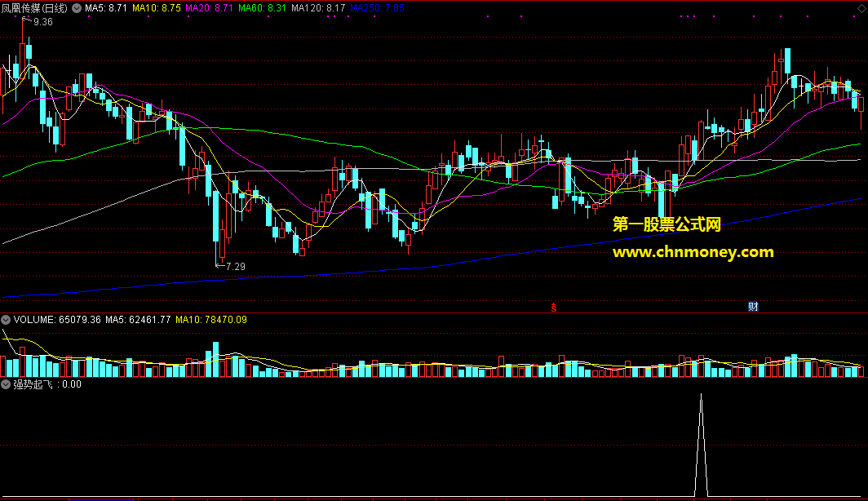Open the dropdown beside 凤凰传媒(日线) title
Screen dimensions: 868x501
[77, 8]
